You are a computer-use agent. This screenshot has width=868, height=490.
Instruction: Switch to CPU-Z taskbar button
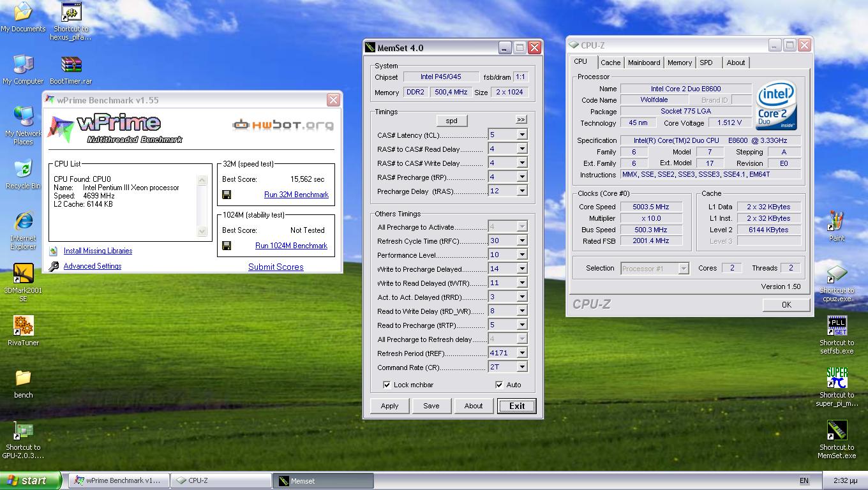pos(221,480)
